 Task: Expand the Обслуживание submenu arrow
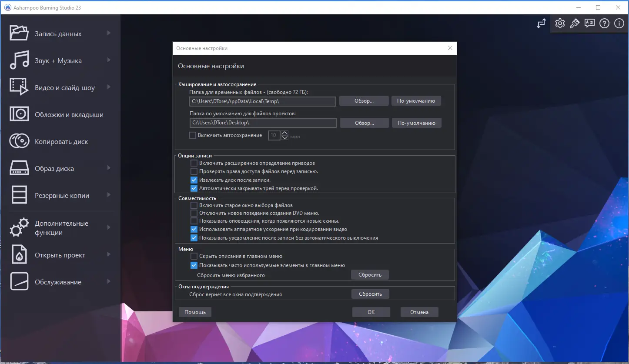click(109, 281)
